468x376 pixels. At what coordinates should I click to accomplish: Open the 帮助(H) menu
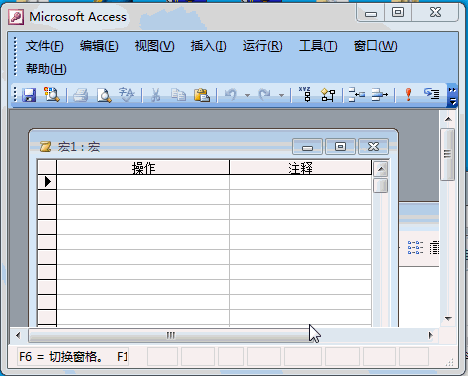pos(46,69)
